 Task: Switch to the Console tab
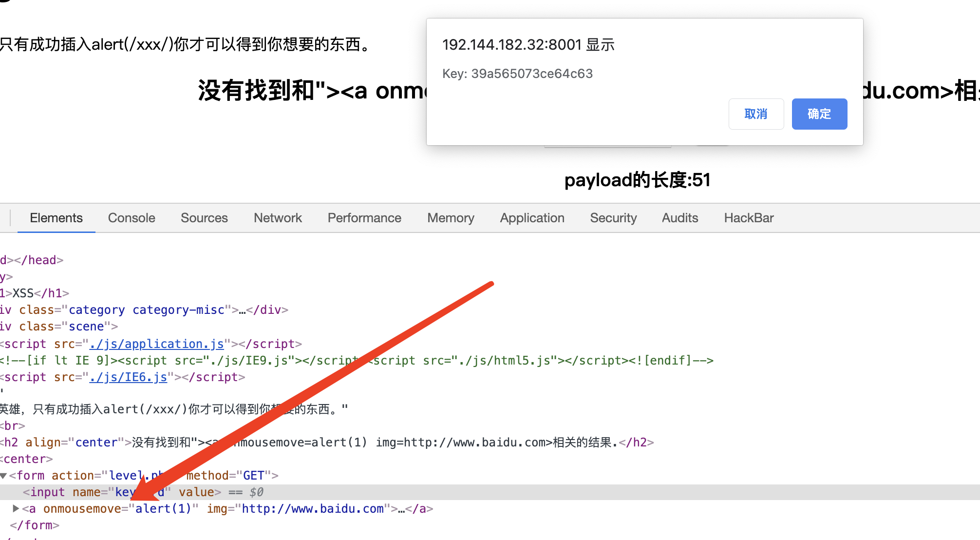(132, 218)
